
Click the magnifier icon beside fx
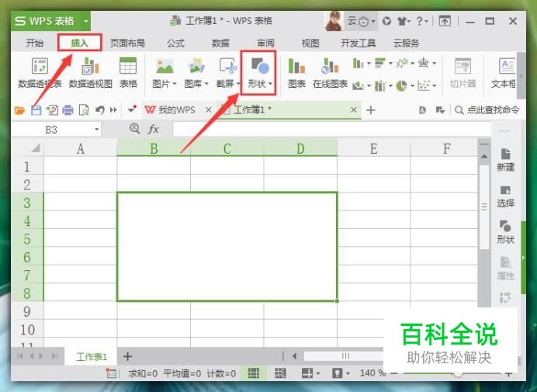[x=134, y=129]
